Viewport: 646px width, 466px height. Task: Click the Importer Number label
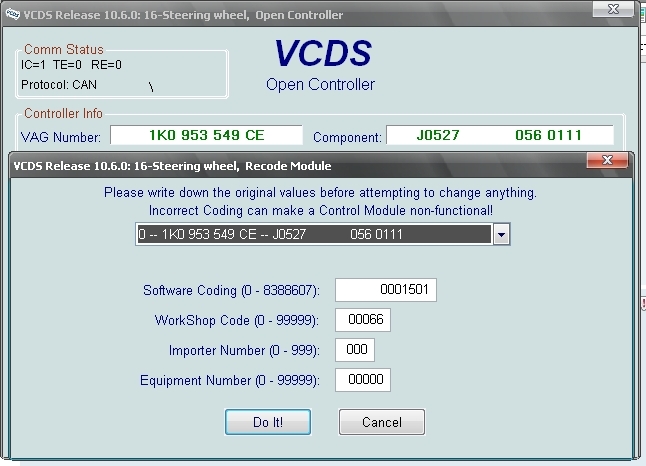click(x=244, y=351)
